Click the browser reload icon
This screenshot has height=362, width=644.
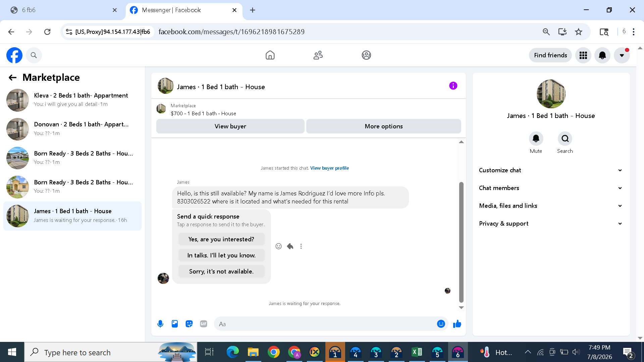coord(47,32)
